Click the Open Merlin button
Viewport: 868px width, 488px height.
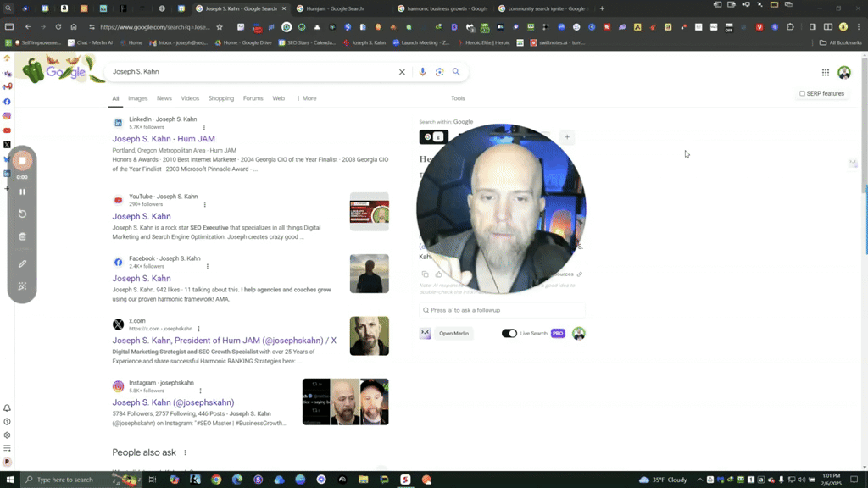click(x=453, y=333)
